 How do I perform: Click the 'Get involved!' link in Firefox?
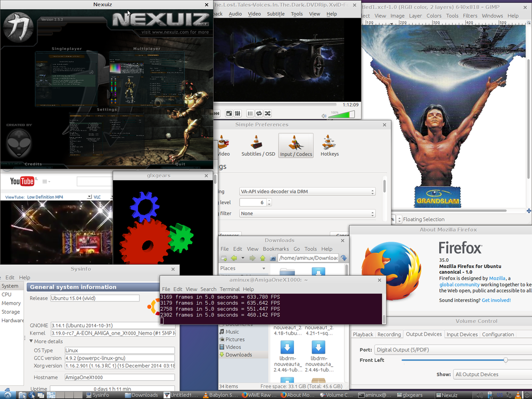[x=496, y=300]
